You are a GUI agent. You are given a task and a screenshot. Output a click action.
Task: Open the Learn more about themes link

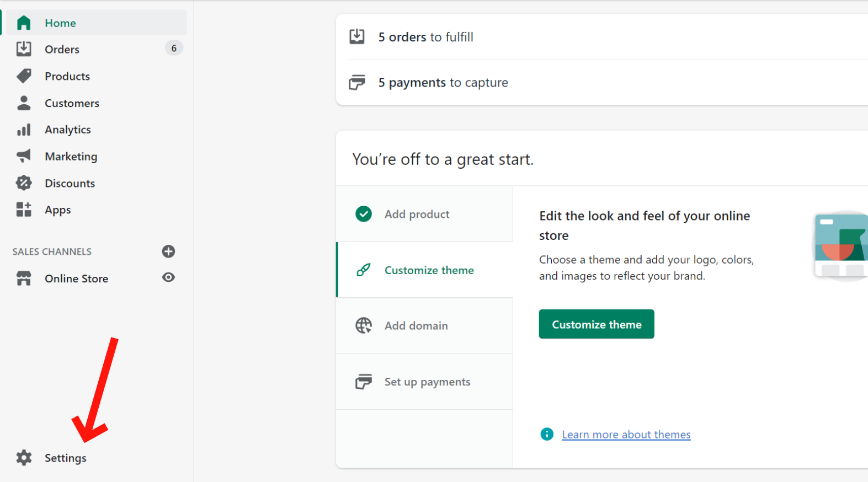[x=626, y=435]
